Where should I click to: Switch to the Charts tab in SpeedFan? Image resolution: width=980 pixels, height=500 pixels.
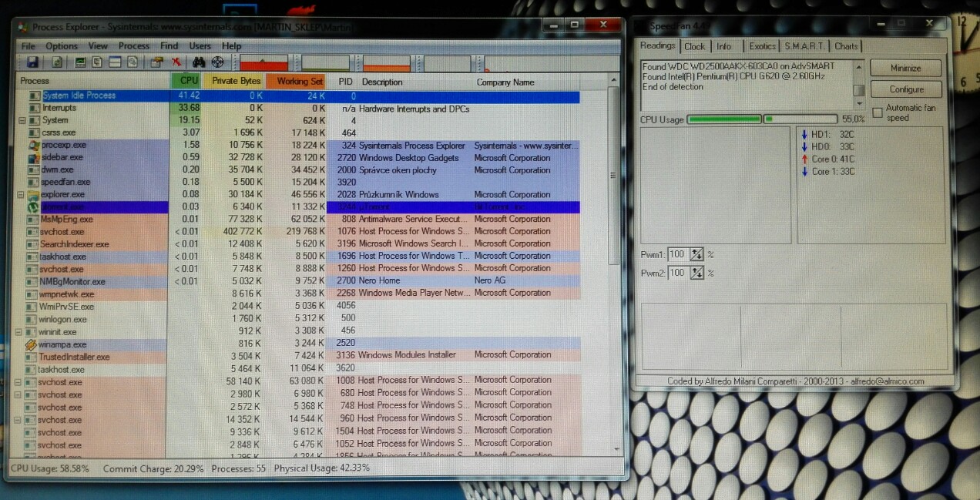pos(846,46)
